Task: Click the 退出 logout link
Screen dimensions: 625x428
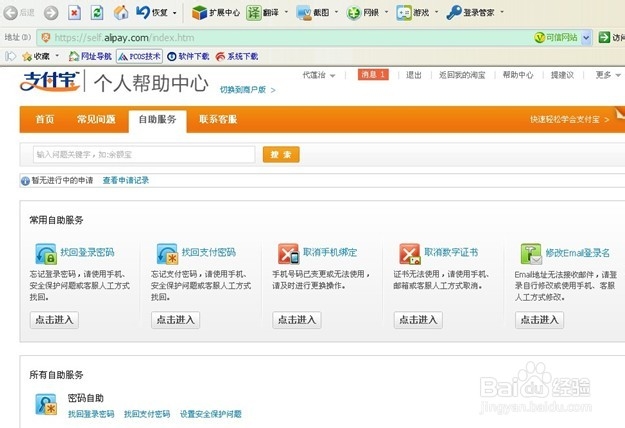Action: [x=414, y=75]
